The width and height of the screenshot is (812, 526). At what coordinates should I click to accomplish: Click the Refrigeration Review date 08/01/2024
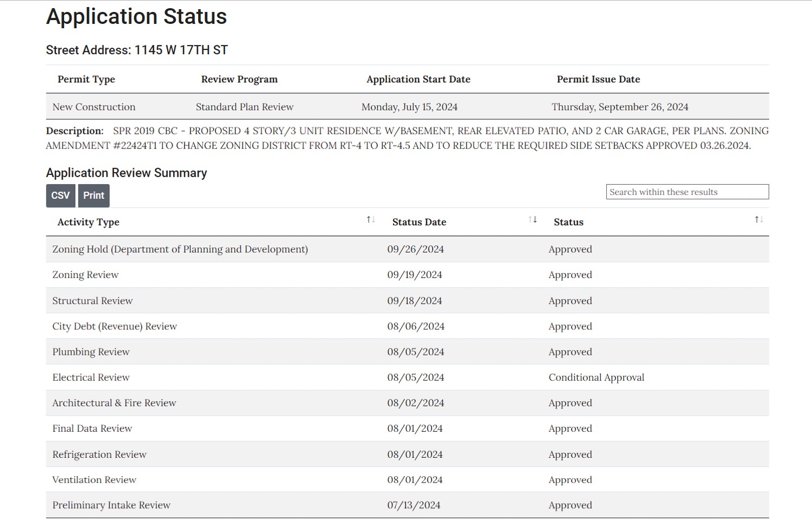pyautogui.click(x=415, y=454)
